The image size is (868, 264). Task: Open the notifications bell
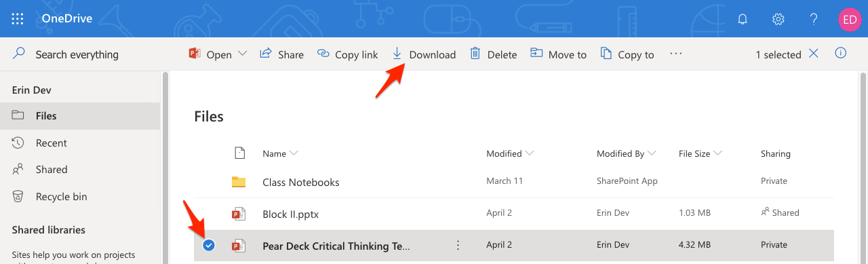pos(743,19)
